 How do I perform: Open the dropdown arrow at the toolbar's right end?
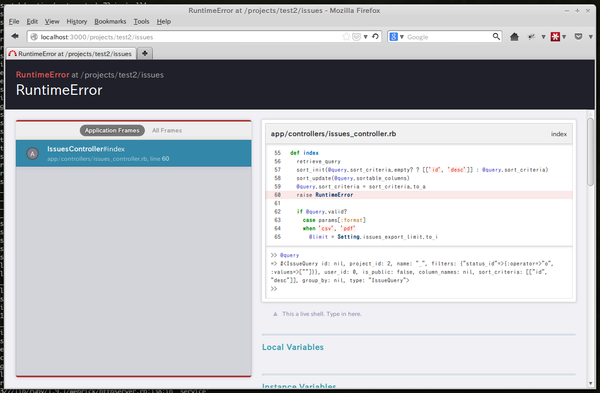(x=590, y=37)
